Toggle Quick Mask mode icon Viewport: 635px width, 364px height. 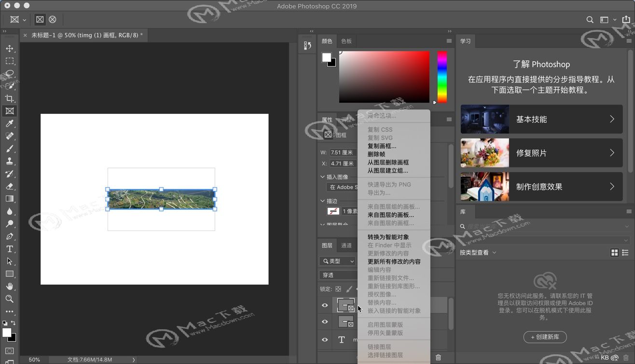click(10, 351)
